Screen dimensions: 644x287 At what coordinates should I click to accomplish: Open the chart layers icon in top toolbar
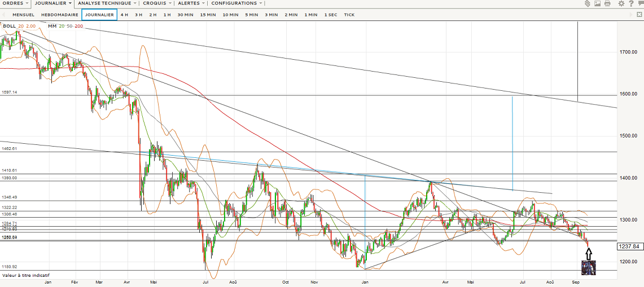(588, 3)
